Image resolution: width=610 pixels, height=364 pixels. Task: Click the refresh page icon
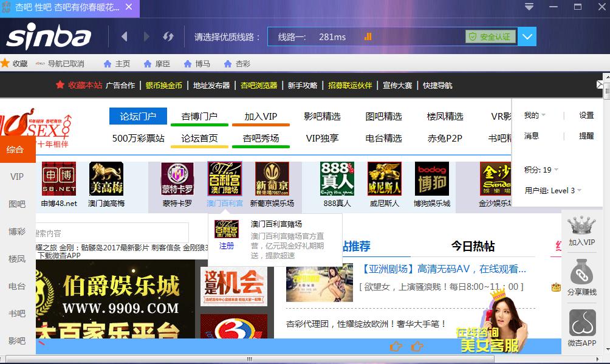pyautogui.click(x=168, y=36)
